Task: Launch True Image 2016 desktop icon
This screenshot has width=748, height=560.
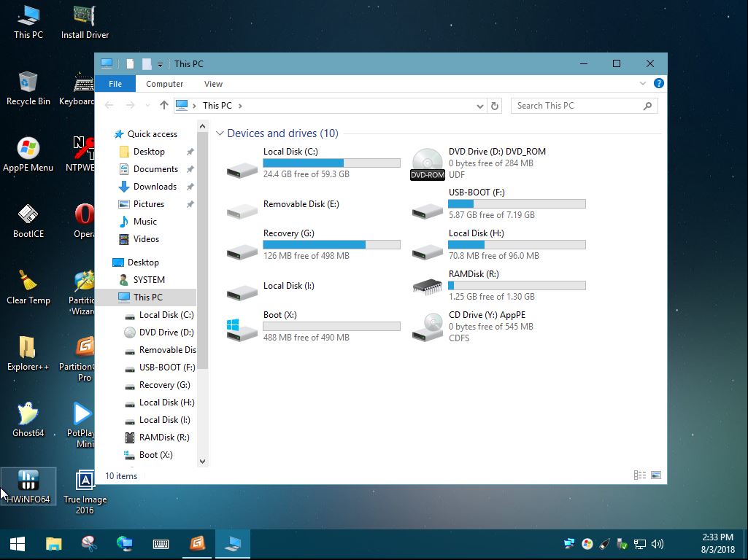Action: 85,492
